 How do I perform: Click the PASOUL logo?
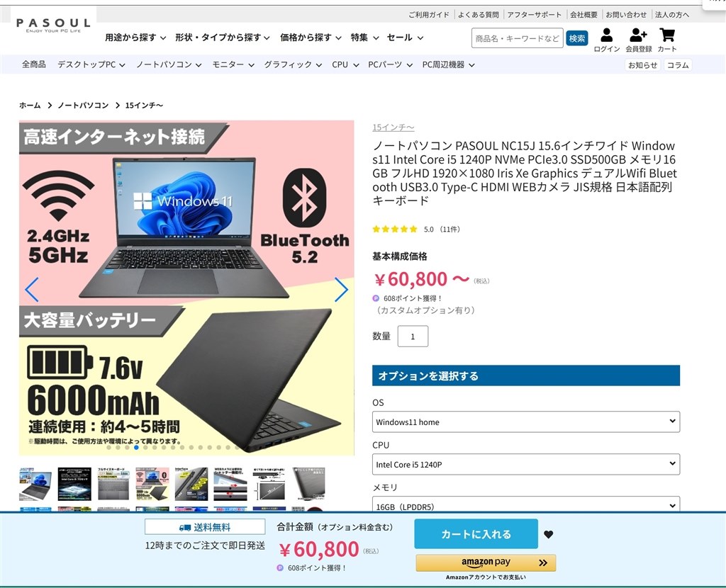click(52, 25)
